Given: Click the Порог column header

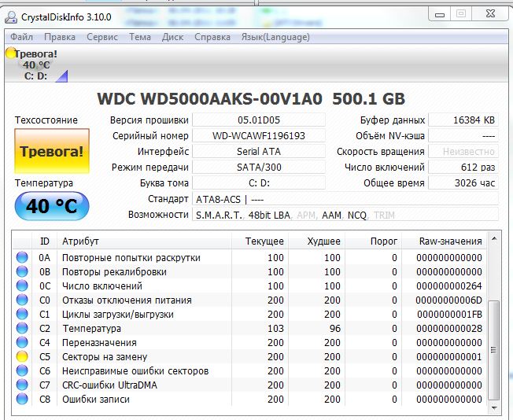Looking at the screenshot, I should 373,241.
